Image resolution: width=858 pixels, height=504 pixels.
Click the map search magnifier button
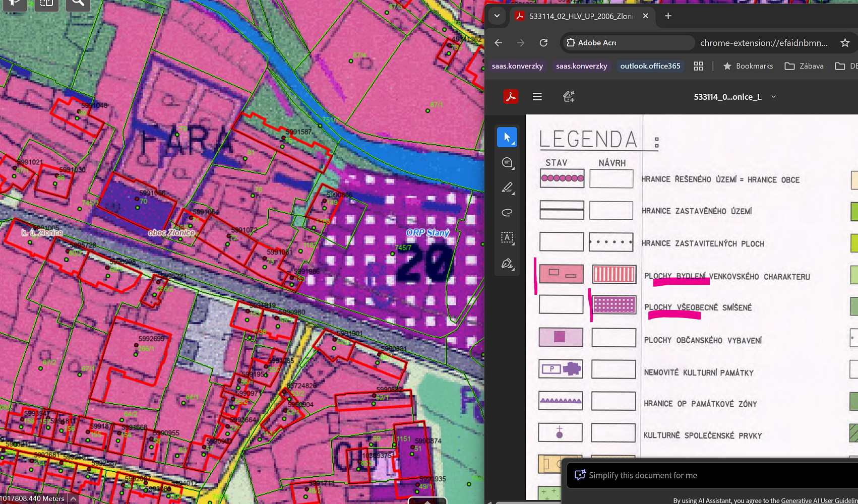[x=78, y=4]
